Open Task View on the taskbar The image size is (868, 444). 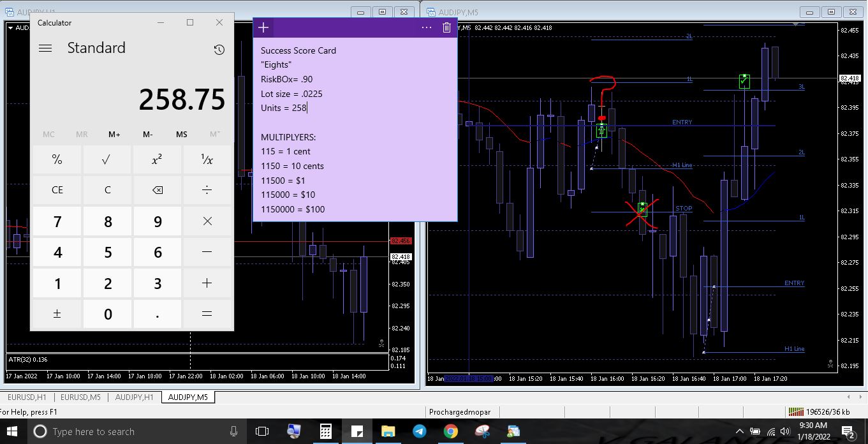tap(262, 432)
